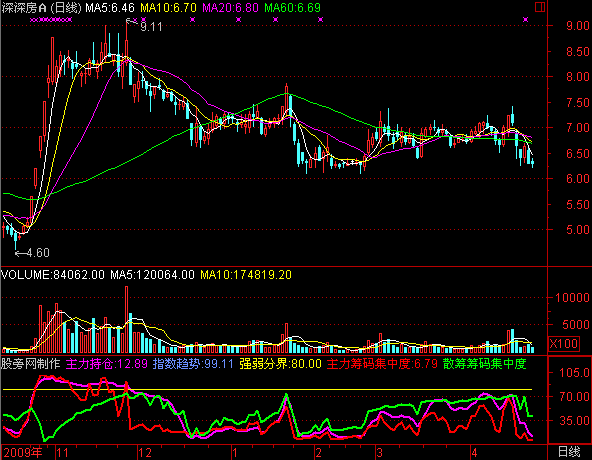Click the 4.60 low price arrow label
Viewport: 592px width, 460px height.
pos(32,253)
